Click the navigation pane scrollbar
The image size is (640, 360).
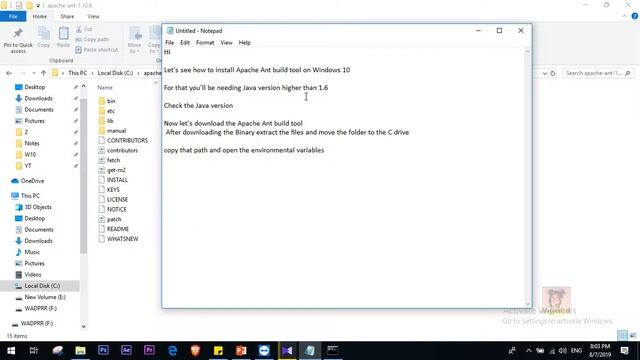(x=84, y=176)
